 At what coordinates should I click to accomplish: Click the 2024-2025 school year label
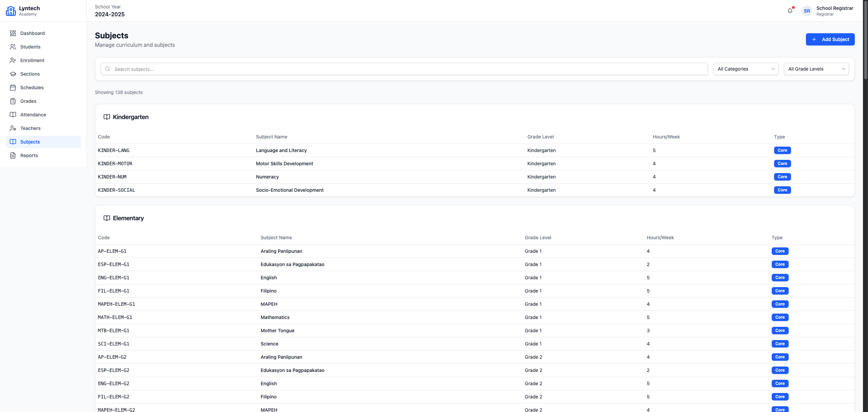pyautogui.click(x=110, y=14)
